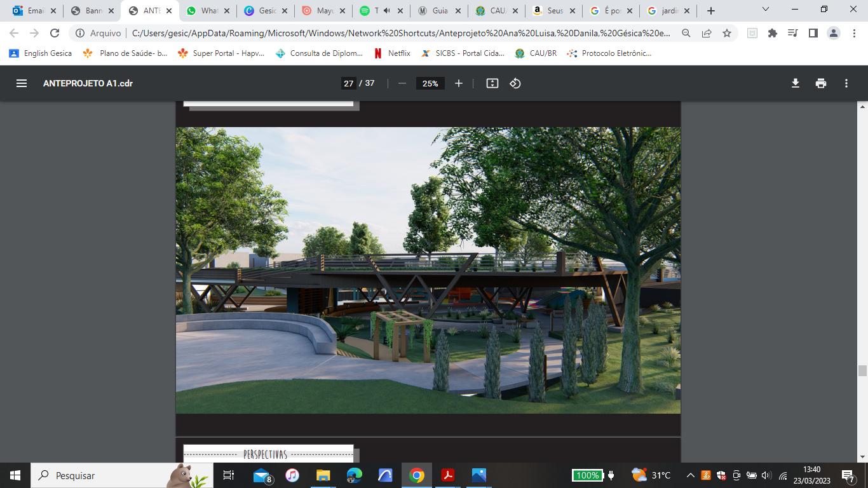Open File Explorer from taskbar
Image resolution: width=868 pixels, height=488 pixels.
pos(323,475)
